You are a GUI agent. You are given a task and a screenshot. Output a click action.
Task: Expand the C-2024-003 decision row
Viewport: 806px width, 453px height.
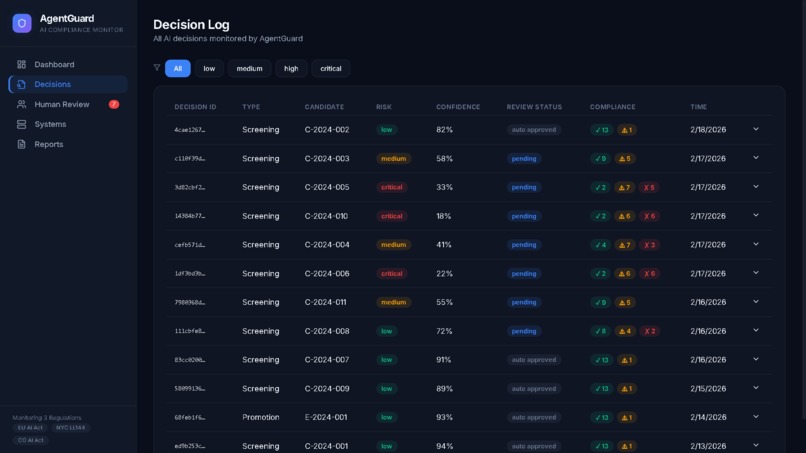pos(756,158)
